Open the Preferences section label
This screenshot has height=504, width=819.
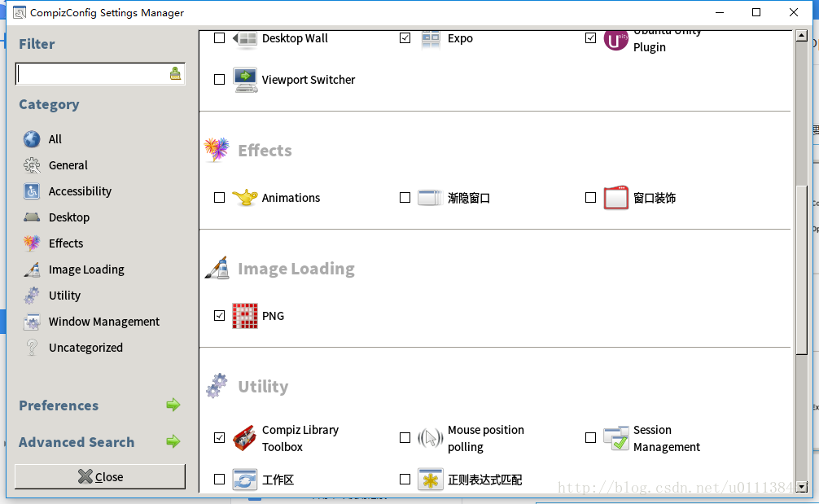[x=59, y=405]
